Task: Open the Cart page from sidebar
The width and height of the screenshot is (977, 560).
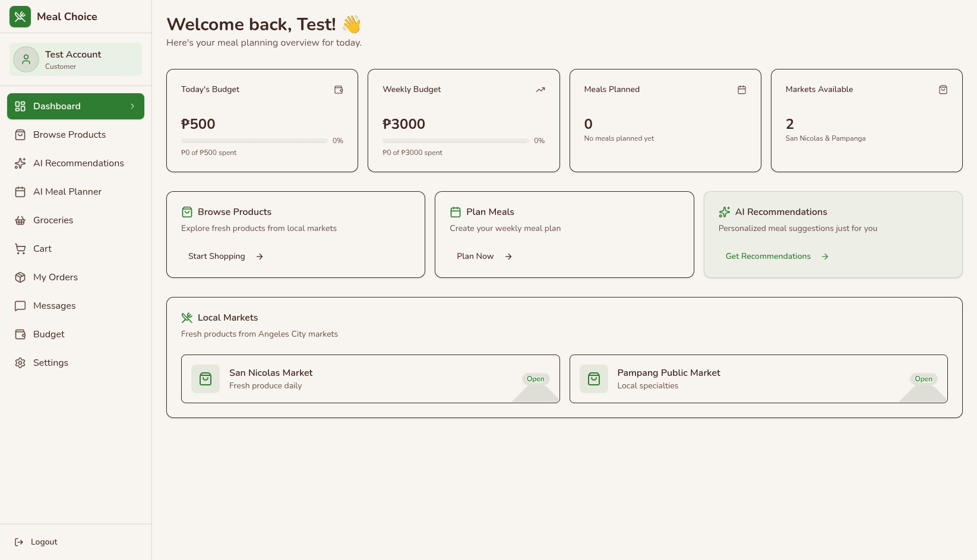Action: point(42,249)
